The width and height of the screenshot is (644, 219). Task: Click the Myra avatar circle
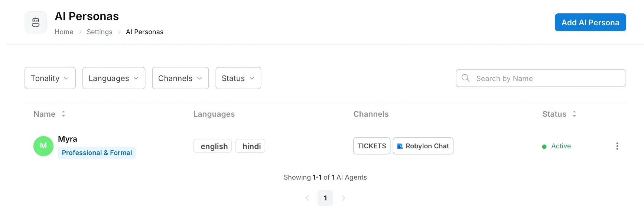[43, 146]
